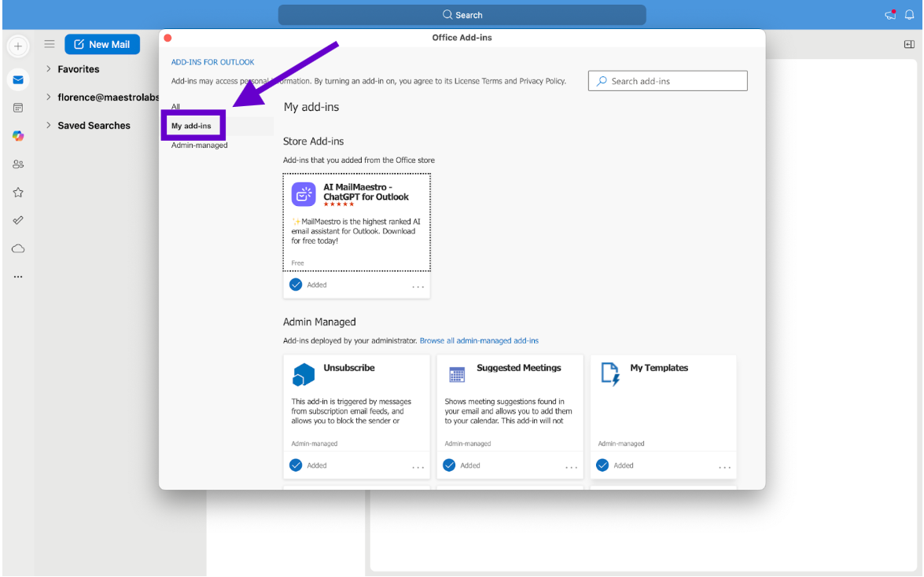Expand the Saved Searches group

coord(48,126)
